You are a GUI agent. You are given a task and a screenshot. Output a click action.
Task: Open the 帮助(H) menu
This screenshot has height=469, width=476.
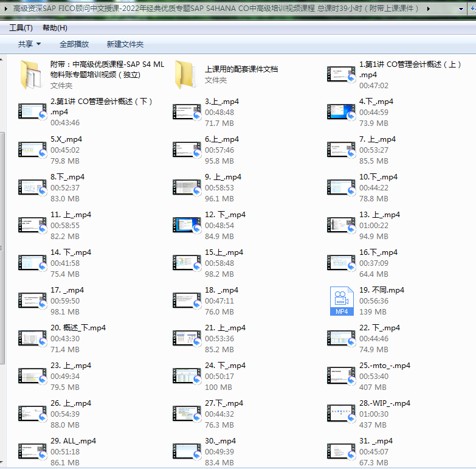click(55, 28)
